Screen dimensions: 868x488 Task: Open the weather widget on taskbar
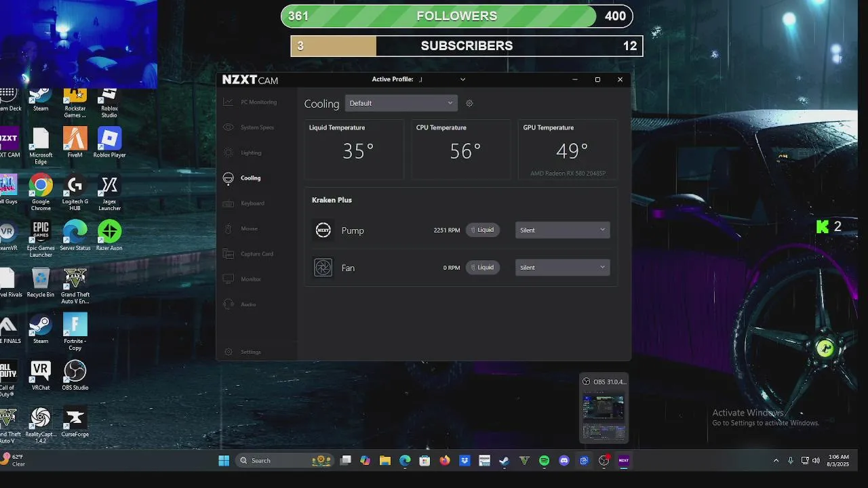click(14, 461)
